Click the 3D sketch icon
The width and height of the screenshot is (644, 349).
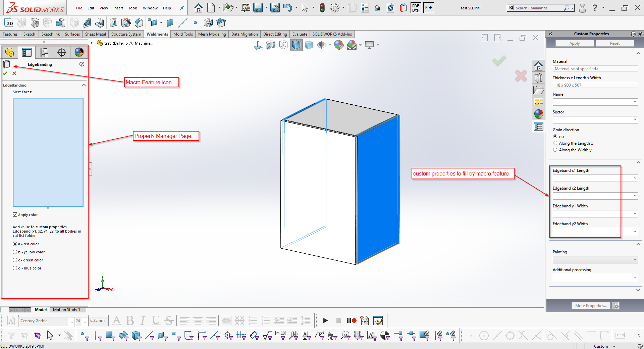[9, 23]
